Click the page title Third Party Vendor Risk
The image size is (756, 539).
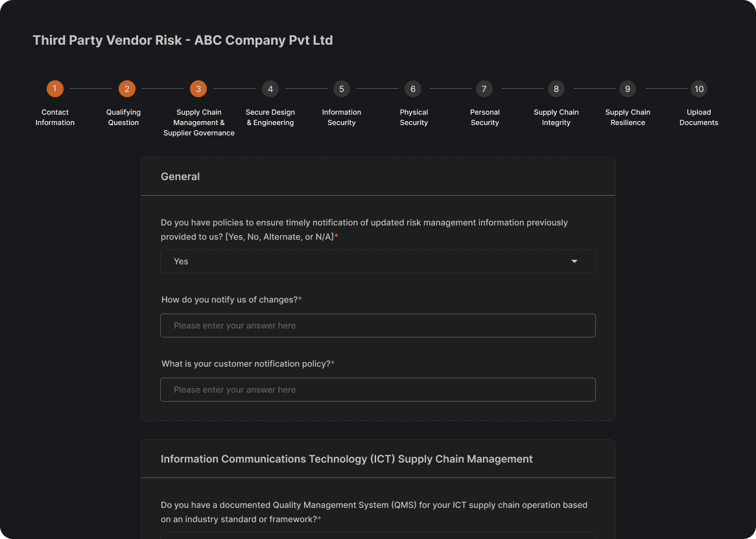183,40
